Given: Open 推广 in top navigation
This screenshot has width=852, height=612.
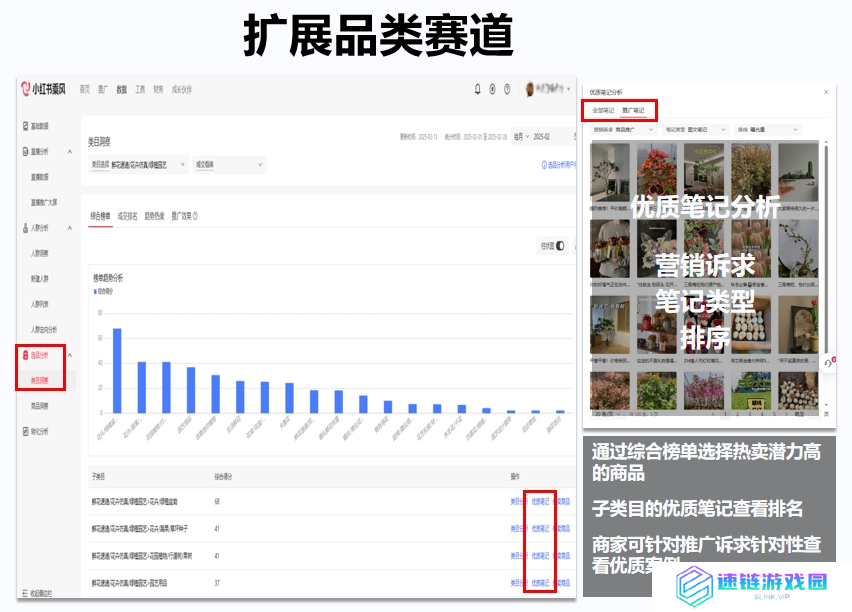Looking at the screenshot, I should tap(103, 89).
